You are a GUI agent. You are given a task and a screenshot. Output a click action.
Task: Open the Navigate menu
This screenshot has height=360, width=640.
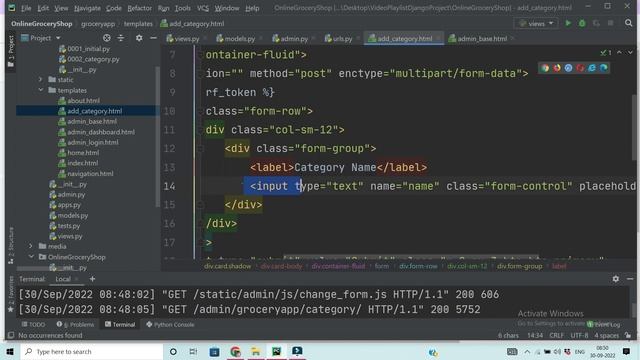click(x=87, y=8)
